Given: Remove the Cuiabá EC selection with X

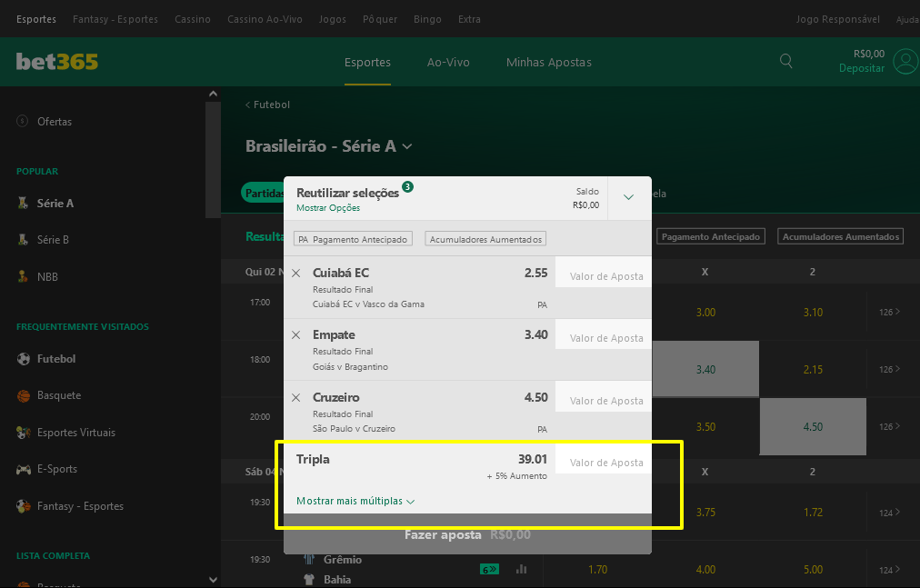Looking at the screenshot, I should coord(296,273).
